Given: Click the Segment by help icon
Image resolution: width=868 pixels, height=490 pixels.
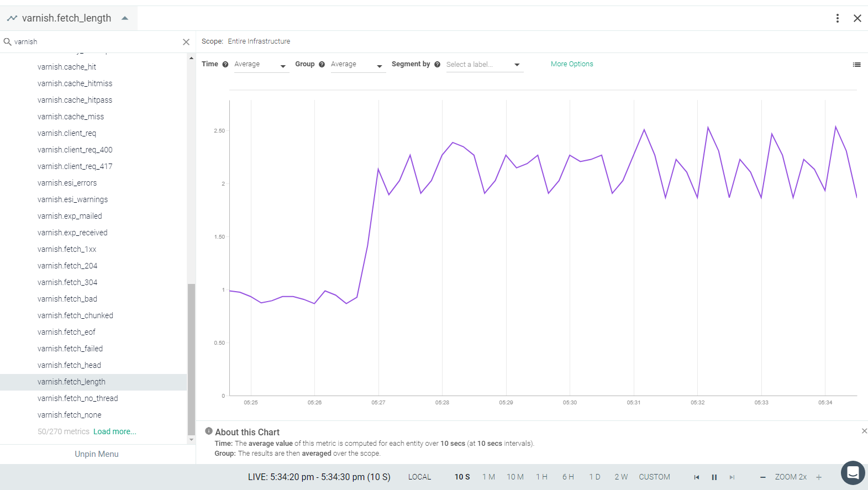Looking at the screenshot, I should click(437, 65).
